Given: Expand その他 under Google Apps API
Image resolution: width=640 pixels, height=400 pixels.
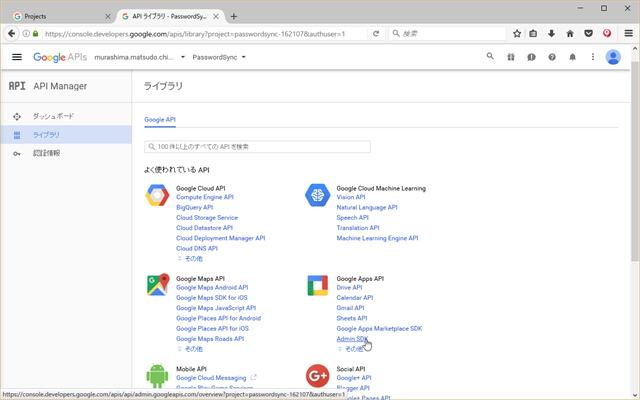Looking at the screenshot, I should (x=350, y=349).
